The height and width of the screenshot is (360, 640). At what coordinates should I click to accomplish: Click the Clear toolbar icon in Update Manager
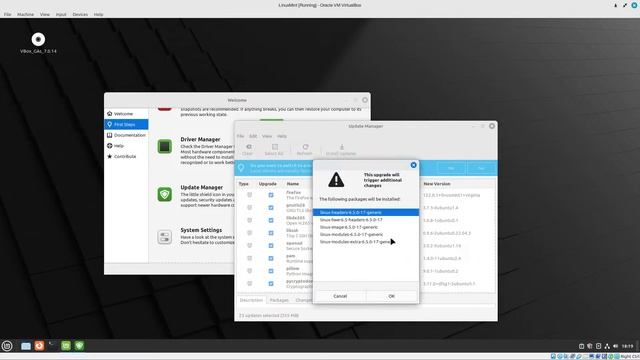pyautogui.click(x=248, y=149)
